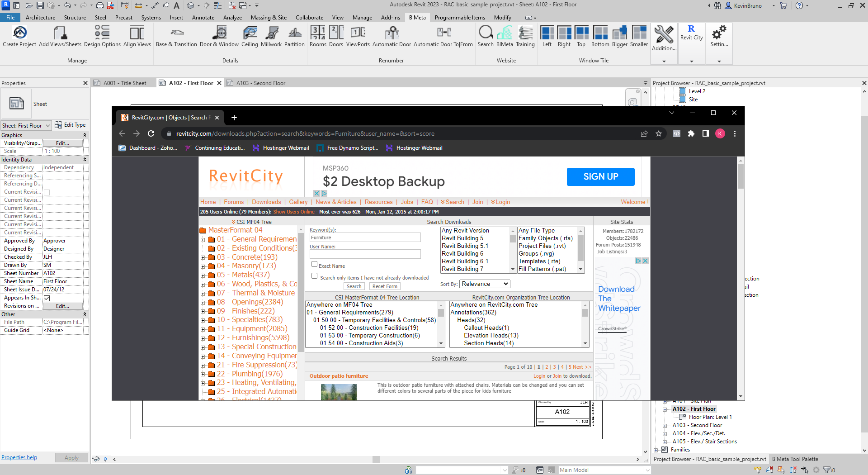
Task: Toggle the Exact Name checkbox
Action: tap(314, 264)
